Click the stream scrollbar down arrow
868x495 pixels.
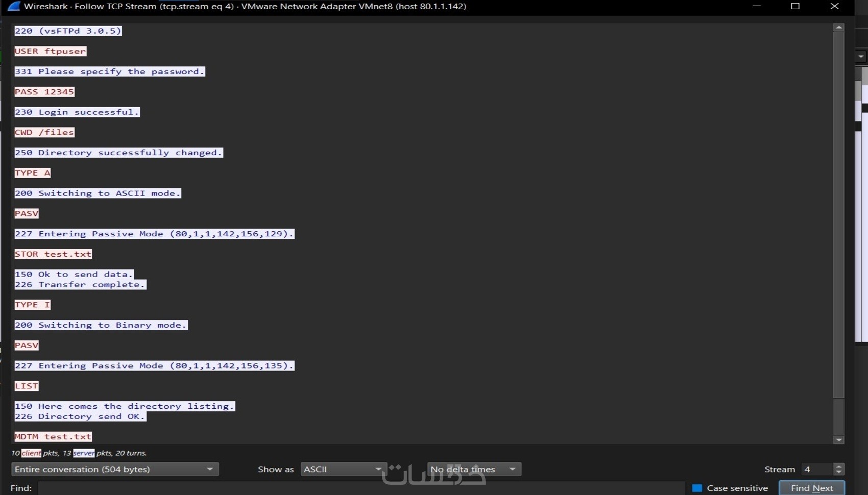click(x=838, y=439)
